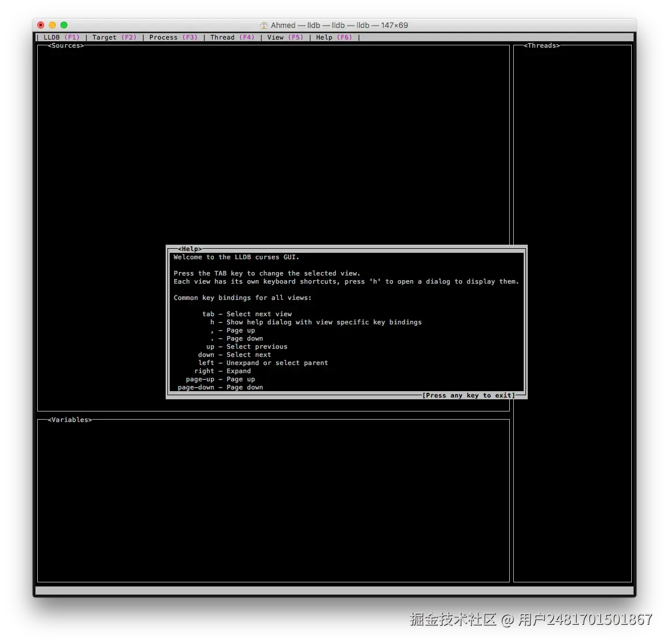Click 'Press the TAB key' instruction line
669x644 pixels.
[x=267, y=274]
